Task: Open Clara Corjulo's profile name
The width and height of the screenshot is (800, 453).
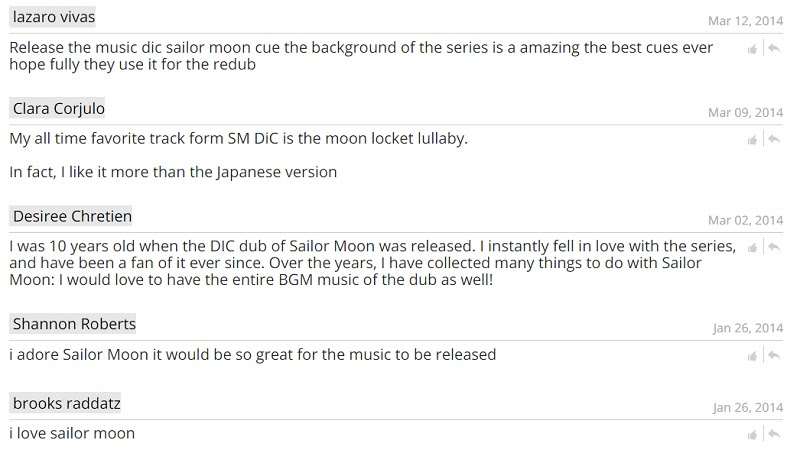Action: click(58, 108)
